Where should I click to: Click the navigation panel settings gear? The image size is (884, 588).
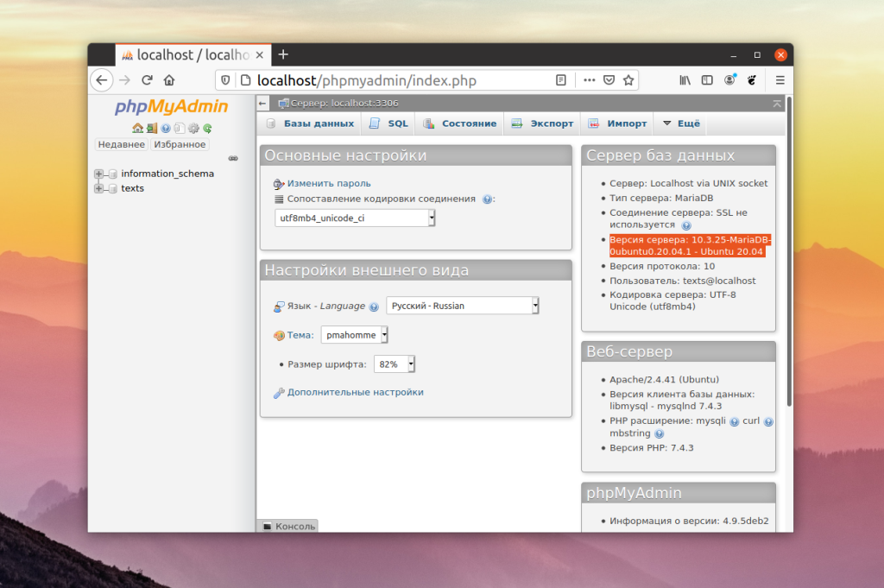pyautogui.click(x=193, y=128)
